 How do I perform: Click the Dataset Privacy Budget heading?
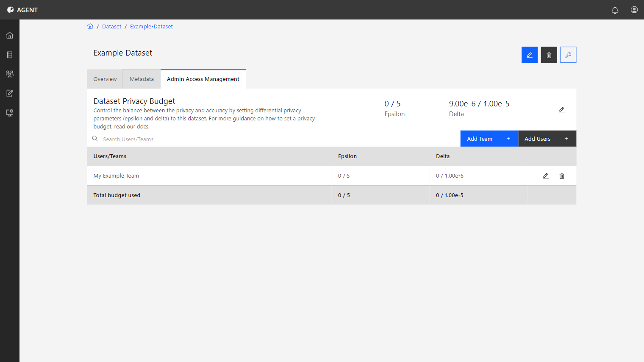point(134,101)
